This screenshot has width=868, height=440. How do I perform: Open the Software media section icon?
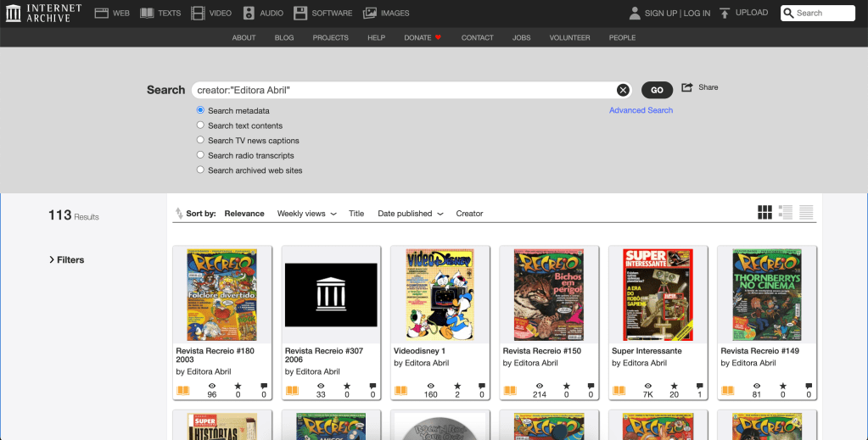click(300, 13)
